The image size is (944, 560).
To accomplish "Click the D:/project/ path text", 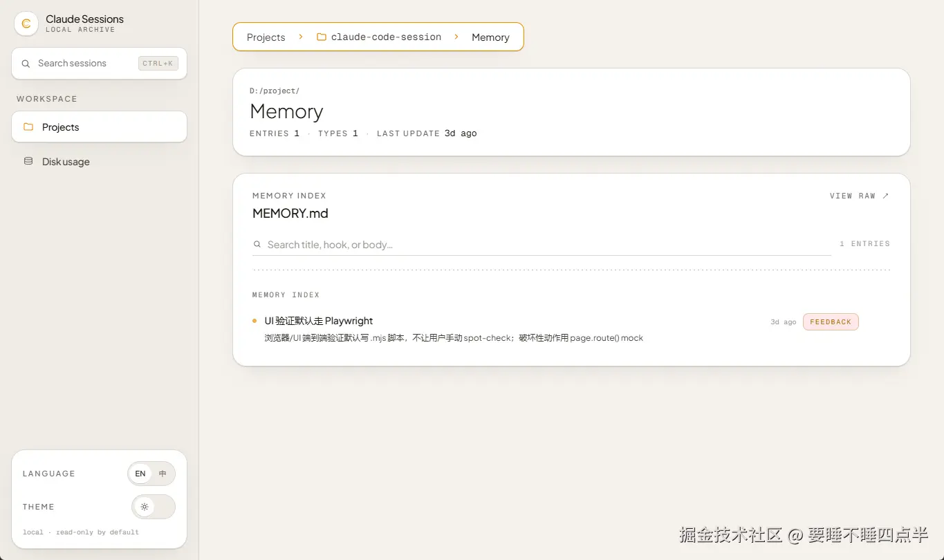I will point(275,91).
